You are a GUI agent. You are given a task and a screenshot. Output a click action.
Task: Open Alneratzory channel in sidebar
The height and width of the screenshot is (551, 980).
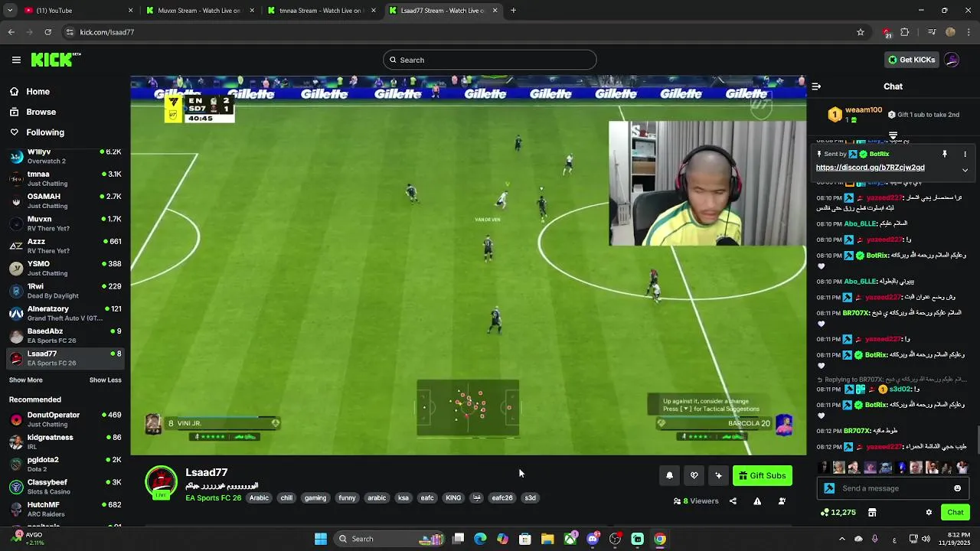pos(65,313)
